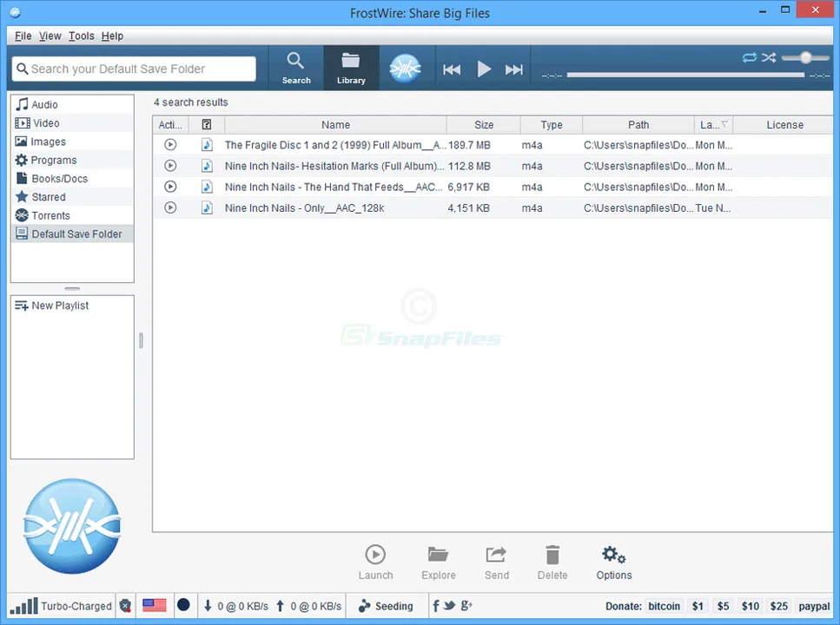Select Programs in the library sidebar

72,160
